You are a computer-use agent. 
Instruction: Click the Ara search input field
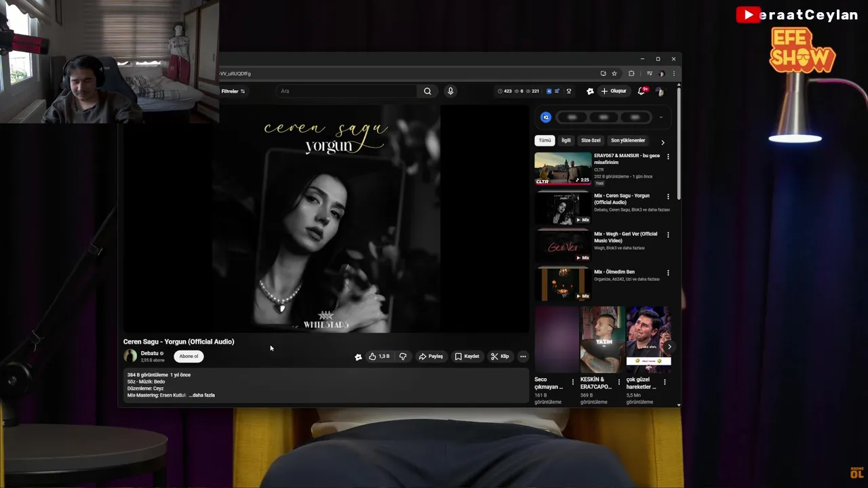coord(347,91)
